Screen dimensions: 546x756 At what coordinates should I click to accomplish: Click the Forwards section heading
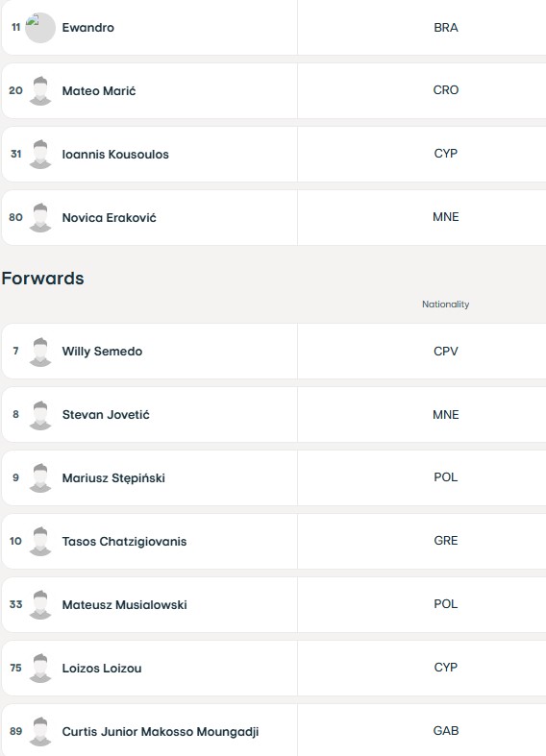43,279
